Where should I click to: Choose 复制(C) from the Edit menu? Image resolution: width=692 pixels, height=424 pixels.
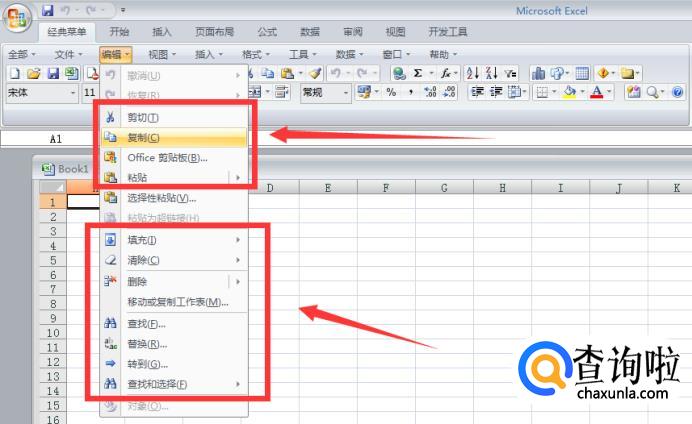[x=174, y=137]
